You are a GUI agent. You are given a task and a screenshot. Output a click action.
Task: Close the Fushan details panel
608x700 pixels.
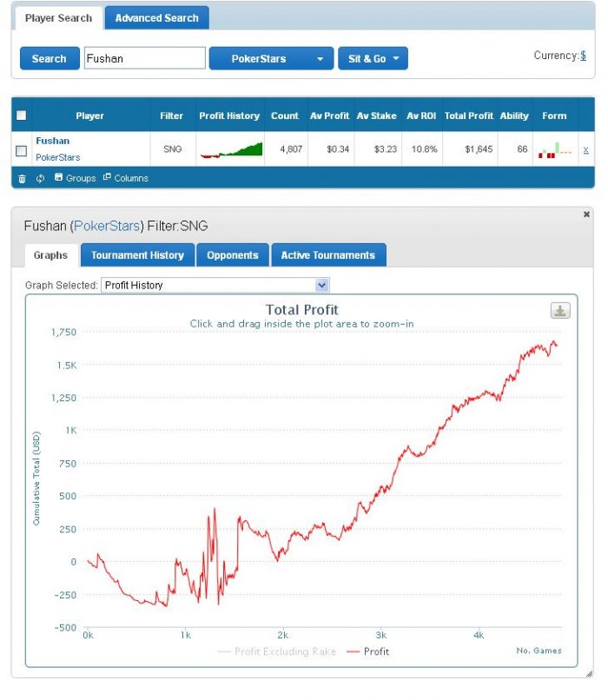click(x=586, y=215)
